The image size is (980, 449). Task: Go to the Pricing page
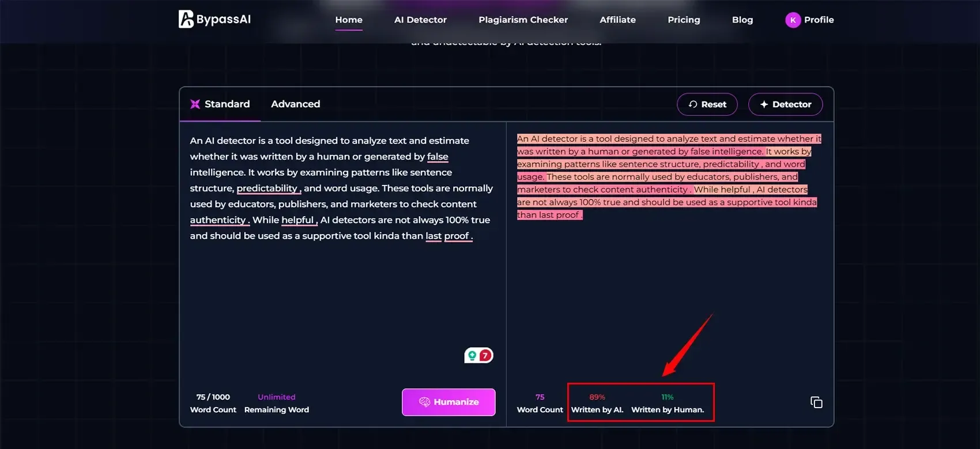coord(684,20)
